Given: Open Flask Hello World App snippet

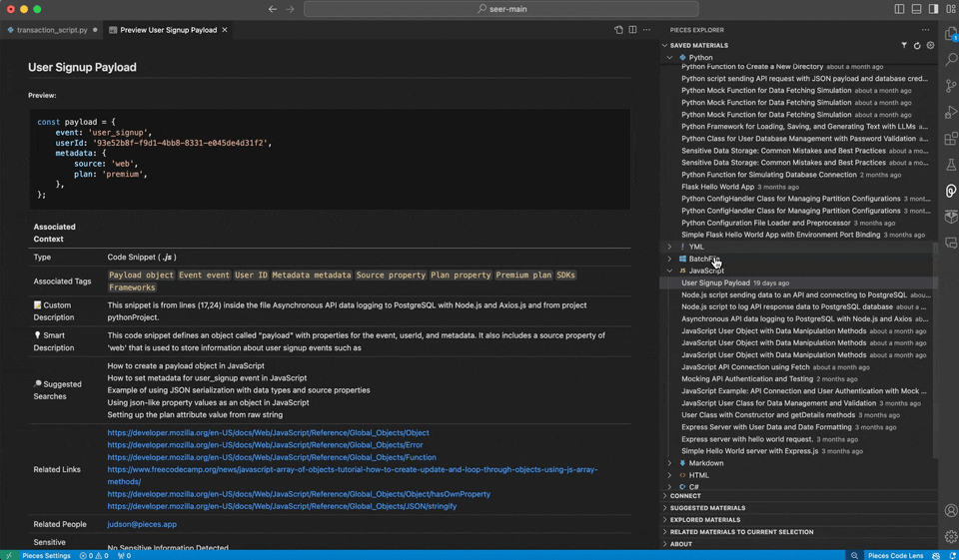Looking at the screenshot, I should 799,187.
